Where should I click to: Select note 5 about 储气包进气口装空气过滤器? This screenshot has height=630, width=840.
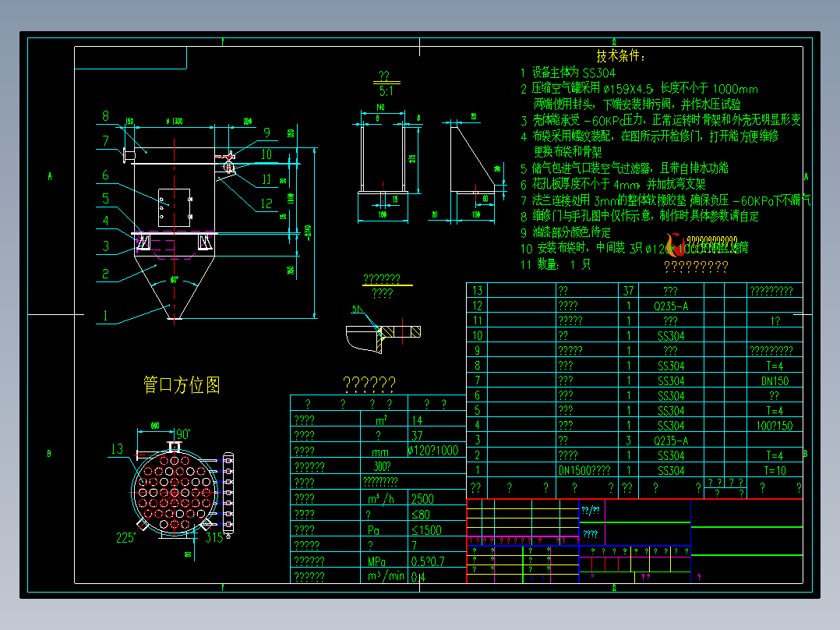(624, 168)
